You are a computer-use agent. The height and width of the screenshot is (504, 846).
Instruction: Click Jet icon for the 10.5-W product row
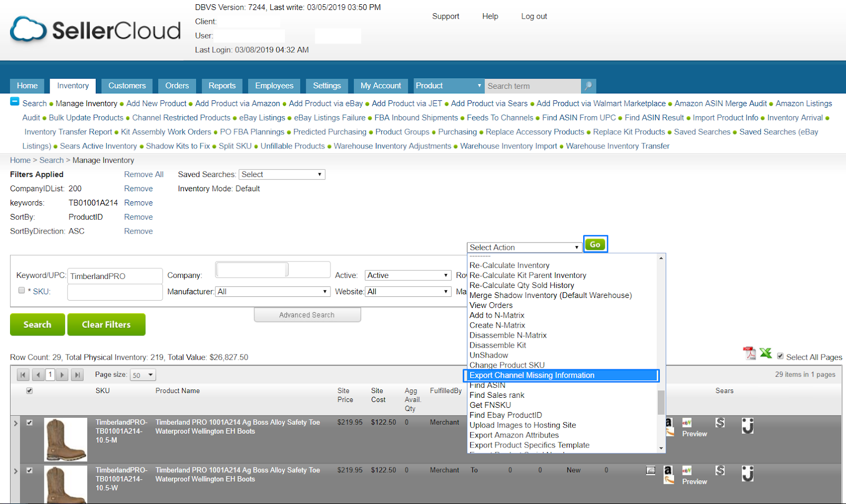(748, 473)
